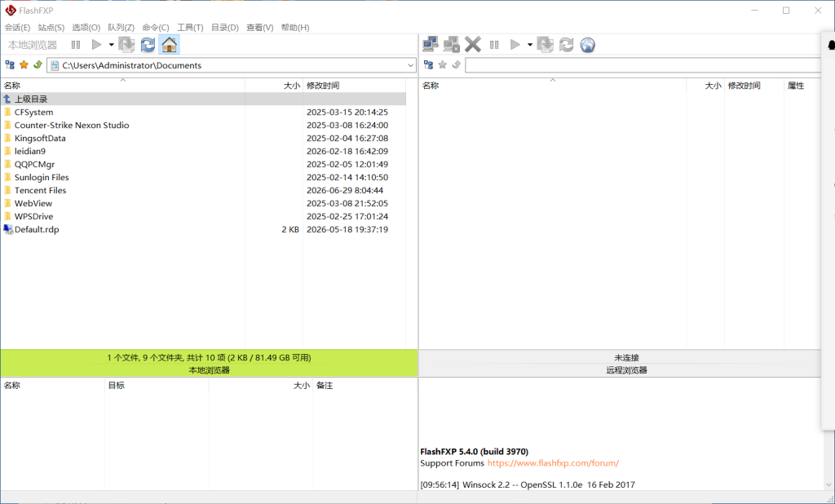Select the KingsoftData folder
Image resolution: width=835 pixels, height=504 pixels.
point(203,138)
